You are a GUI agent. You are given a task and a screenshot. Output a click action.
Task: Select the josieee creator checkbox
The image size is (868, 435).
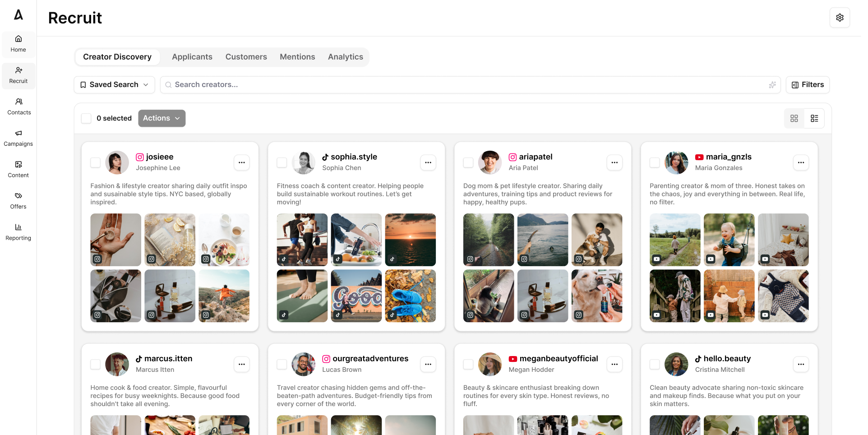click(95, 162)
